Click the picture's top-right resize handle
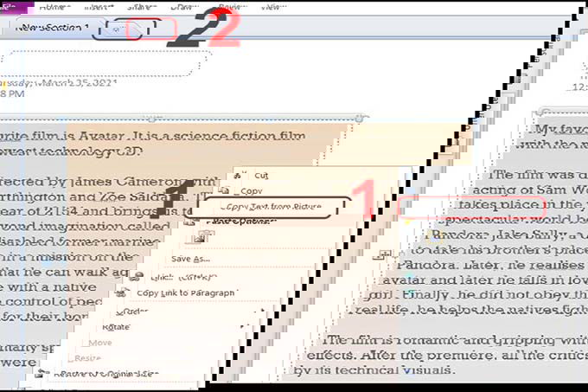Image resolution: width=588 pixels, height=392 pixels. (x=359, y=119)
